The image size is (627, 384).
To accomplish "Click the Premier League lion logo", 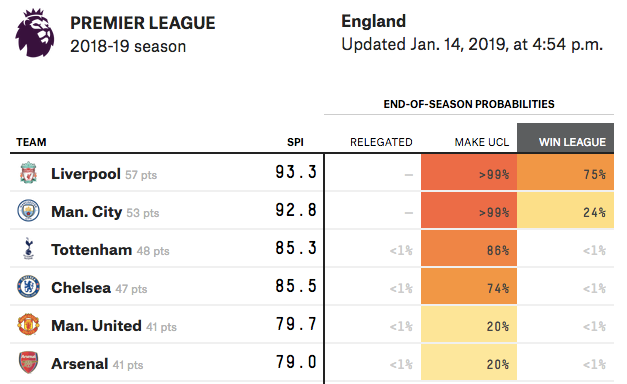I will [35, 33].
